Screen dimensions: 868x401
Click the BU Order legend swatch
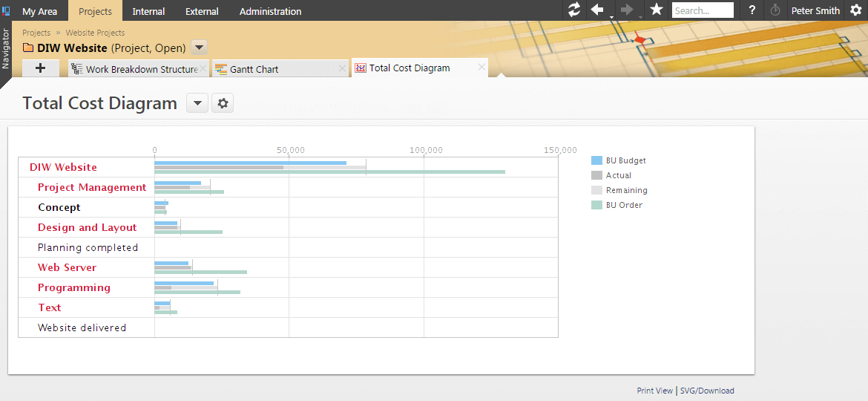click(x=596, y=205)
